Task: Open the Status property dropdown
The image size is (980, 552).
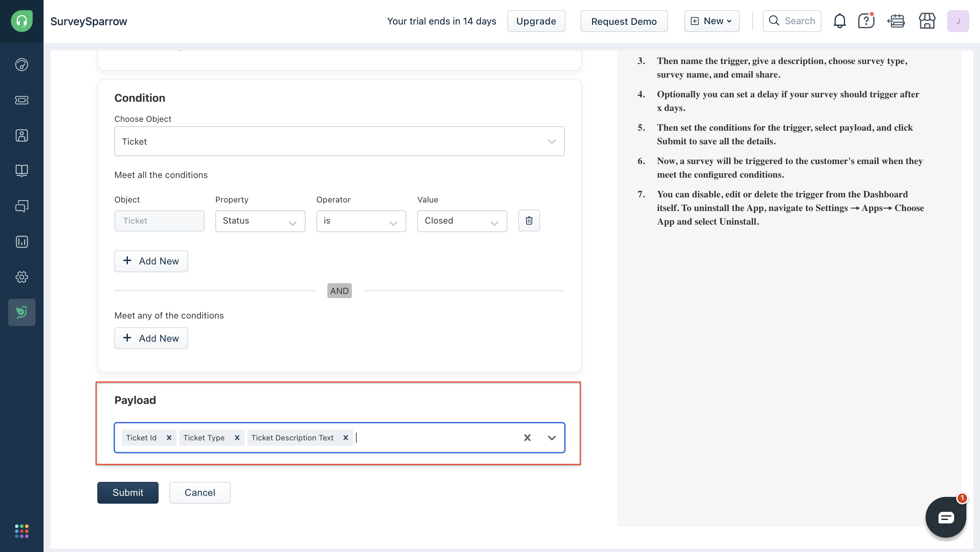Action: tap(260, 221)
